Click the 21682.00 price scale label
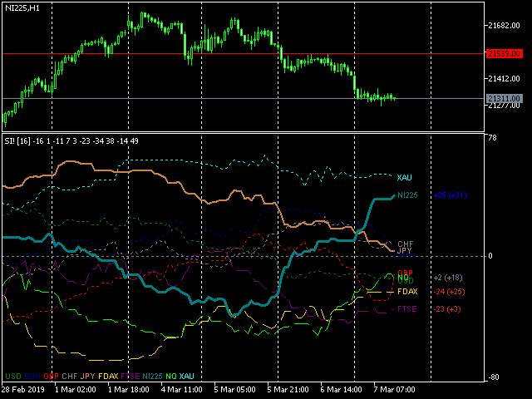Screen dimensions: 532x399 504,26
